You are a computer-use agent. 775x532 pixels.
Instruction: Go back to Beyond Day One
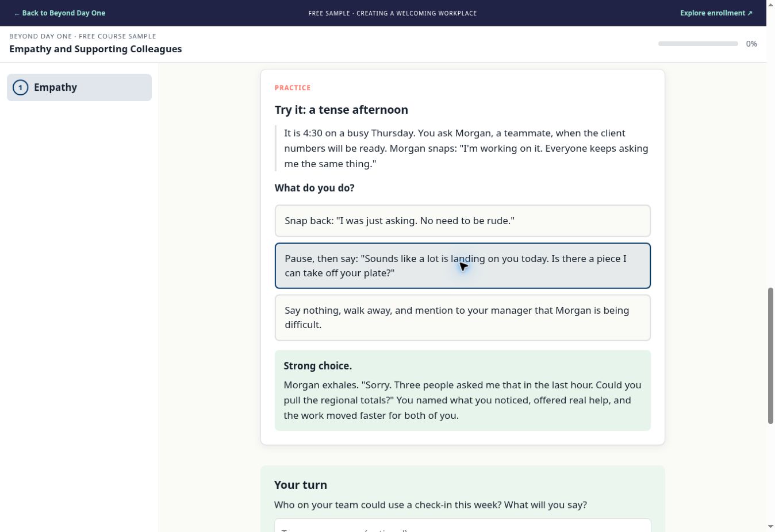point(60,13)
